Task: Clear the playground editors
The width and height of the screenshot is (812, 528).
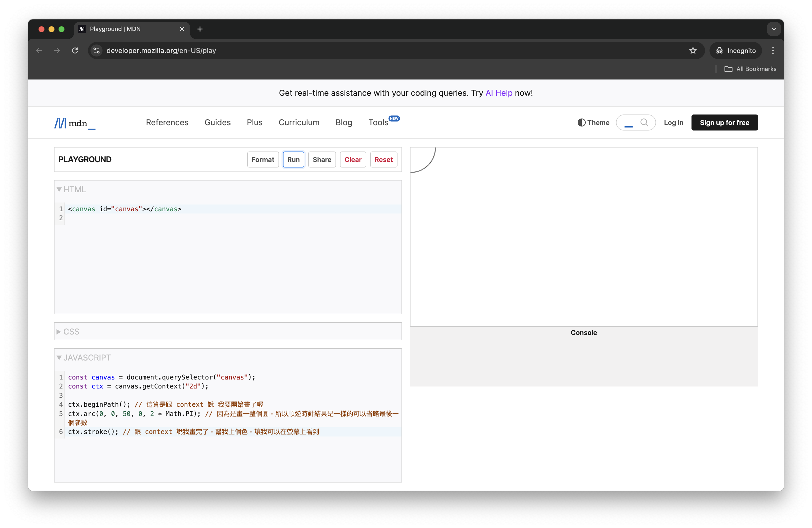Action: point(353,160)
